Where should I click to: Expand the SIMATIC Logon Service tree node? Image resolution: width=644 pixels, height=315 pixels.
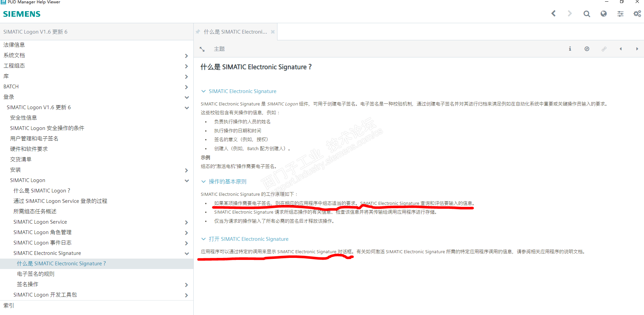tap(186, 222)
